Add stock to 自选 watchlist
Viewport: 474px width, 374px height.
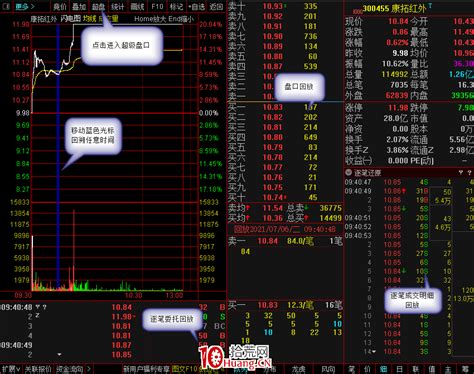(196, 6)
